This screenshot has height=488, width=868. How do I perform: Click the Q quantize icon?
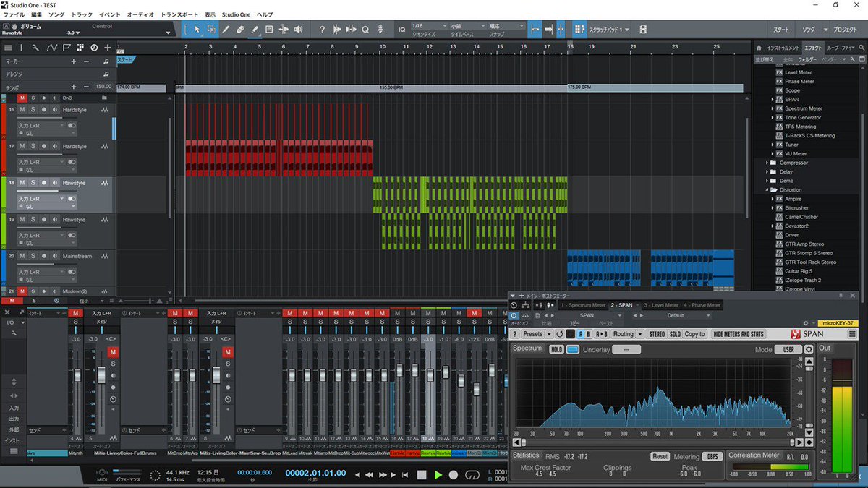(365, 30)
